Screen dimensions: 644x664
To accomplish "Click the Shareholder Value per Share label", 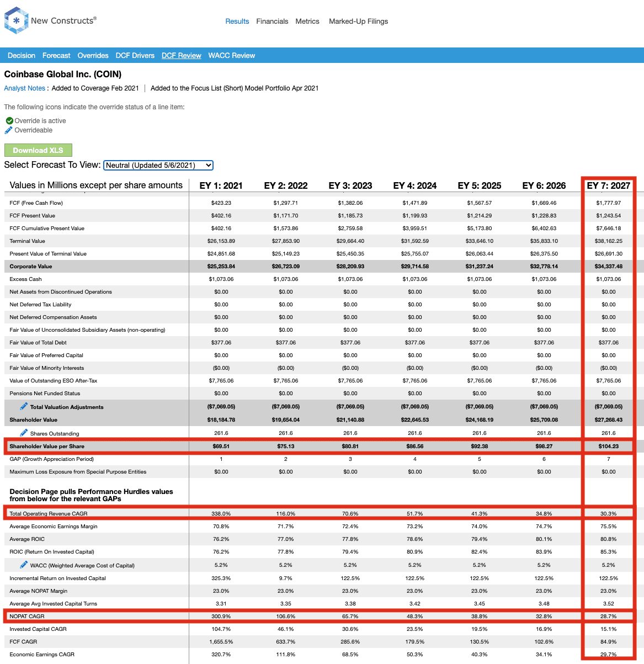I will [47, 447].
